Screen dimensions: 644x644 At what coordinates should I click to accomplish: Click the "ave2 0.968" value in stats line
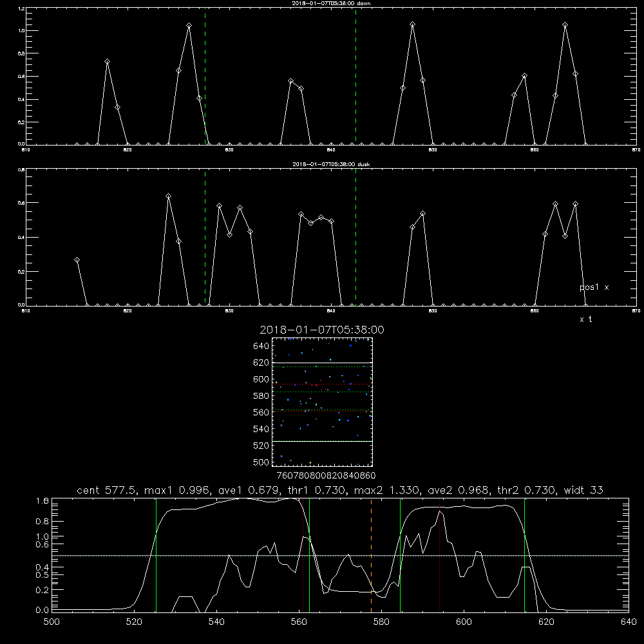(x=457, y=490)
